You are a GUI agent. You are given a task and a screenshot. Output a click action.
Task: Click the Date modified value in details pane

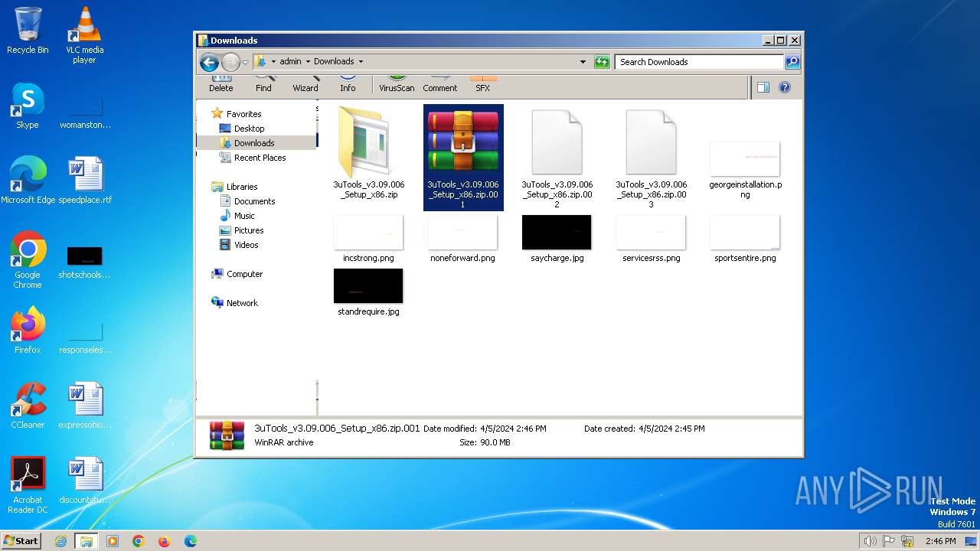[x=513, y=429]
